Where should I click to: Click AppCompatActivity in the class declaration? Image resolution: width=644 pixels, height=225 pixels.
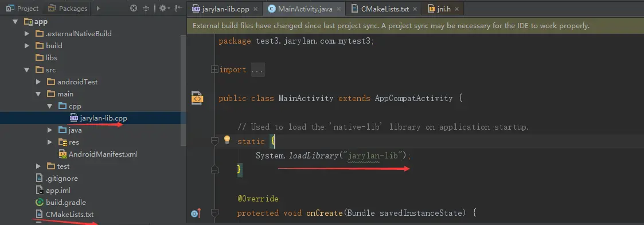click(x=413, y=98)
